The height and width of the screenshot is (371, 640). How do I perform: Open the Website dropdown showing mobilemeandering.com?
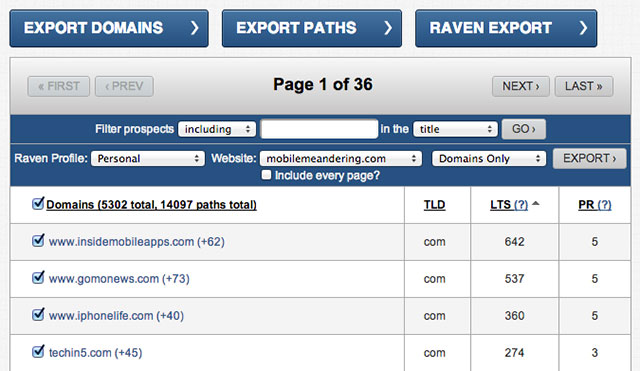click(x=341, y=158)
